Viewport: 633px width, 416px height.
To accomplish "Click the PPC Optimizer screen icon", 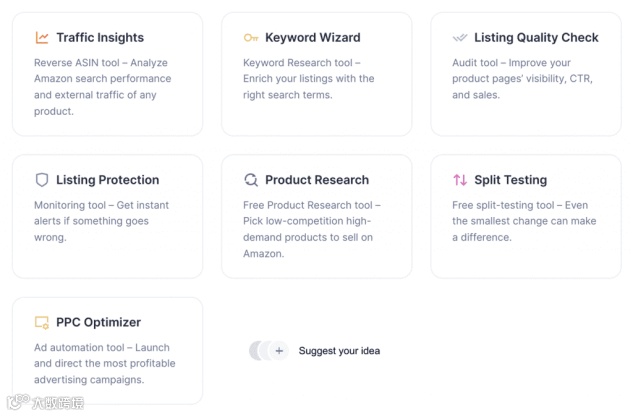I will (42, 322).
